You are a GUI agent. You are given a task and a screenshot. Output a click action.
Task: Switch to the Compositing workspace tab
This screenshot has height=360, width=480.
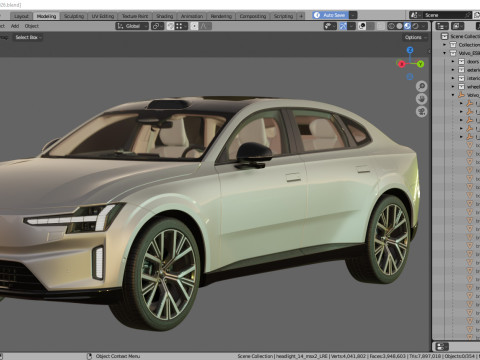pyautogui.click(x=253, y=16)
